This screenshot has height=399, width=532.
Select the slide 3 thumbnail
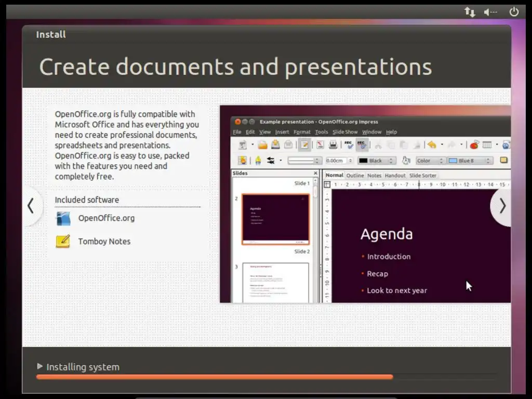pos(275,283)
